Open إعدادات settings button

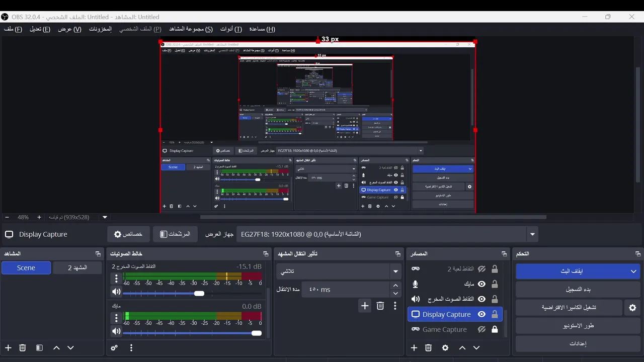(578, 344)
